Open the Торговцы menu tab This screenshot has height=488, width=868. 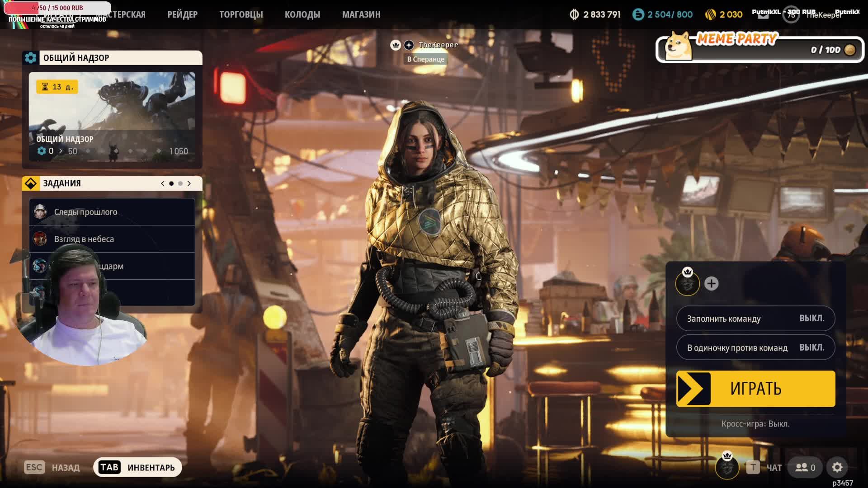(241, 14)
